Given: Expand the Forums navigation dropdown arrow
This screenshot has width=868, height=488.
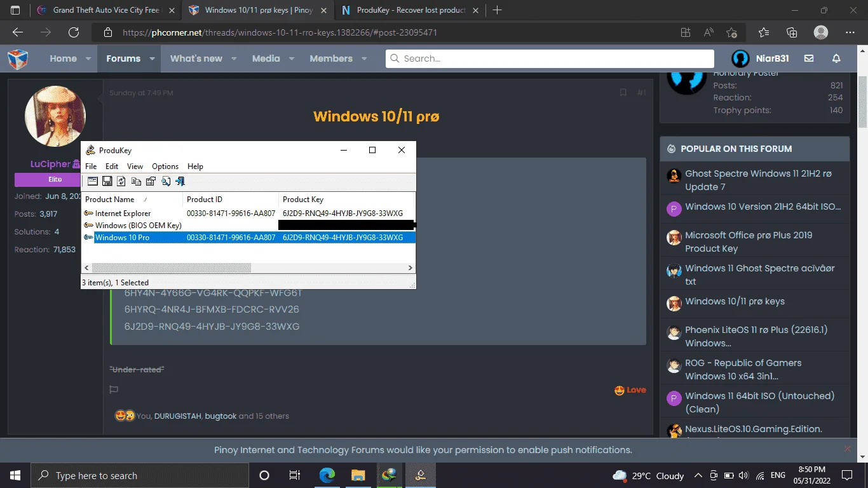Looking at the screenshot, I should point(152,58).
